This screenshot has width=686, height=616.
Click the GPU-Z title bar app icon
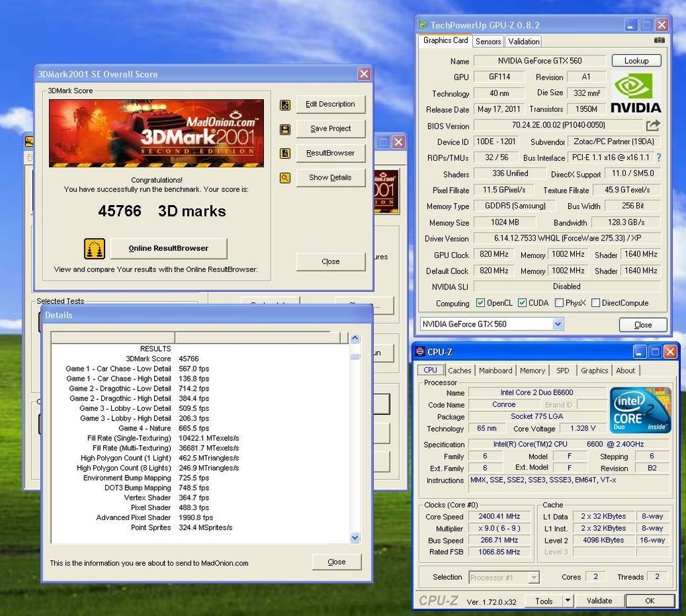[x=423, y=25]
